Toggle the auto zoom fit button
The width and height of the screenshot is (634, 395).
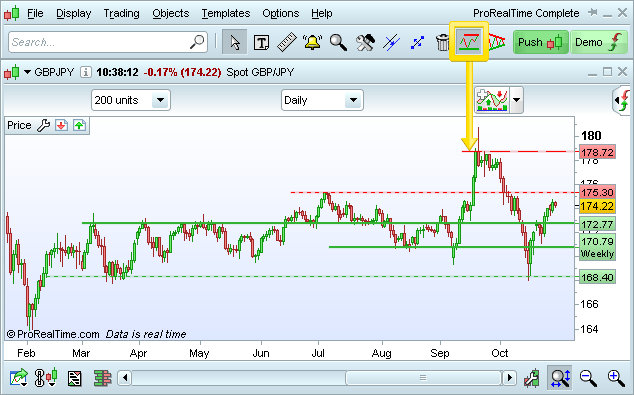(x=560, y=378)
